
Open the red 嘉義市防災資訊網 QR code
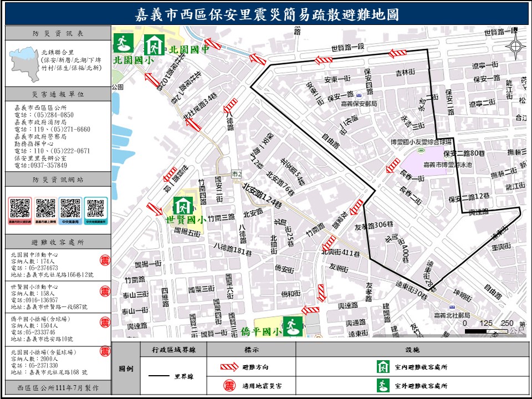point(20,209)
